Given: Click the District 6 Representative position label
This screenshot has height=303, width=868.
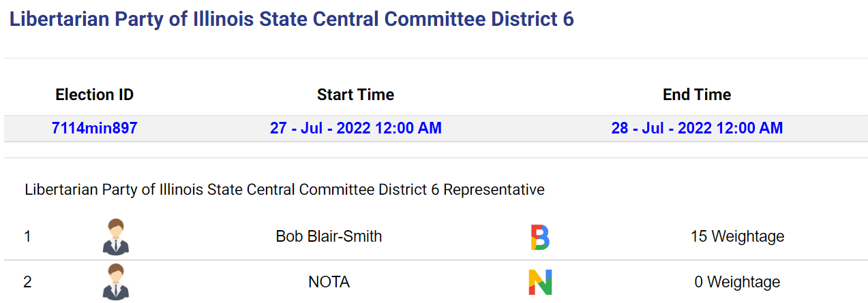Looking at the screenshot, I should (x=284, y=189).
